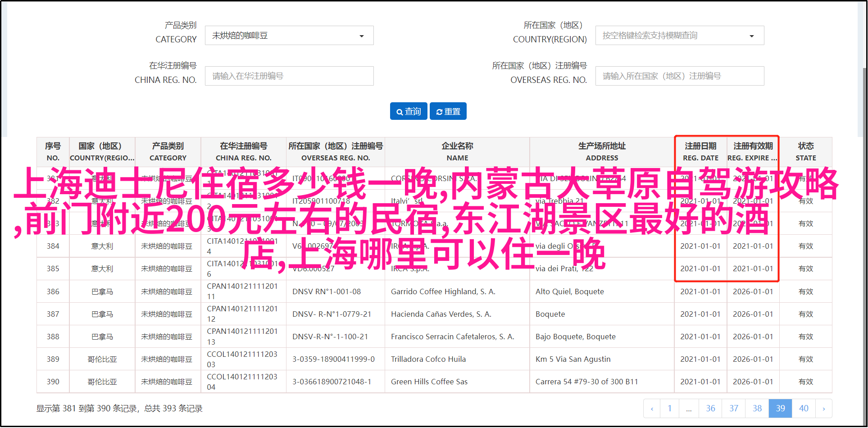Click the OVERSEAS REG. NO. column header
This screenshot has height=428, width=868.
pos(336,152)
